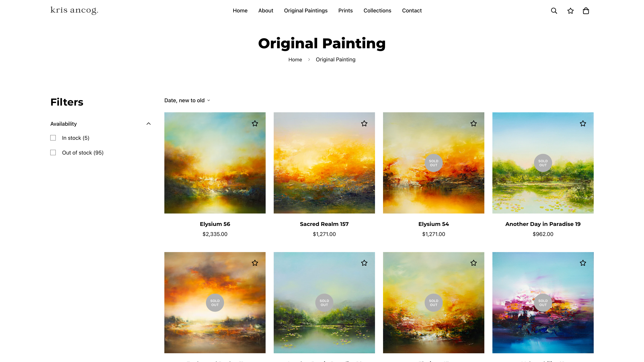Add Elysium 54 to wishlist
This screenshot has width=644, height=362.
click(473, 123)
